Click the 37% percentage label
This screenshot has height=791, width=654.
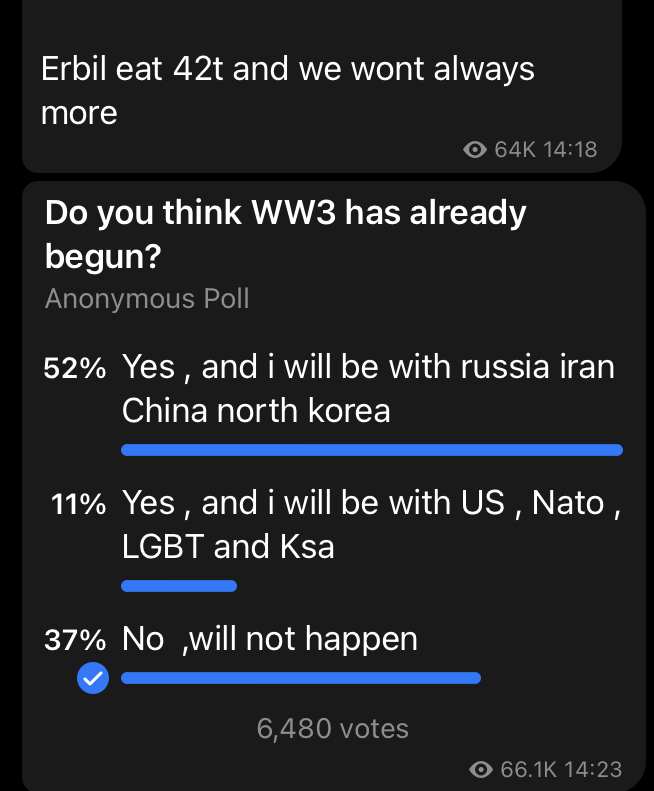75,640
